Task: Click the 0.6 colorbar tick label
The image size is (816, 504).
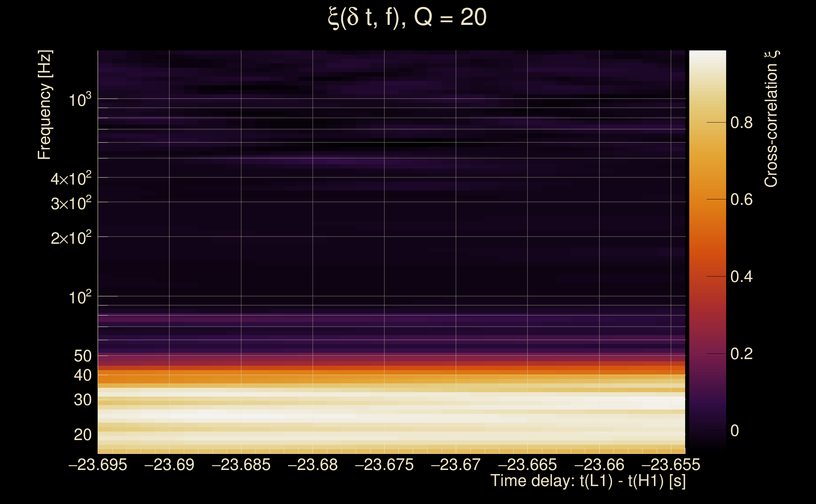Action: click(x=741, y=200)
